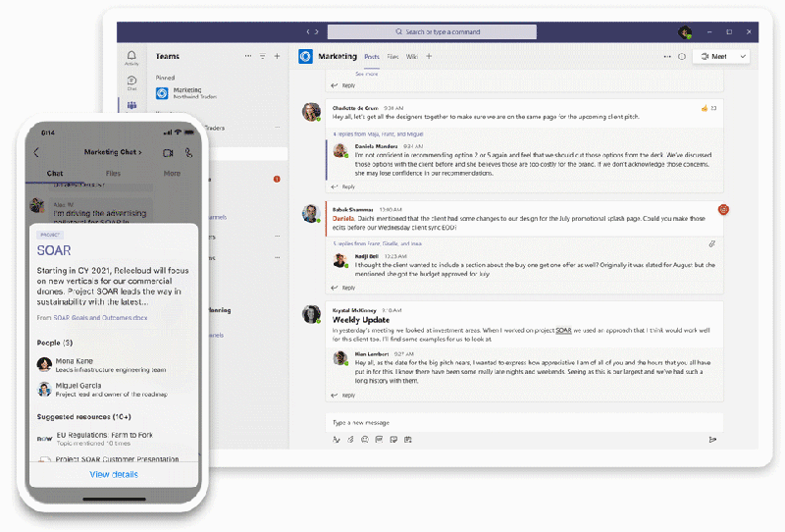This screenshot has width=785, height=532.
Task: Tap View details on the SOAR card
Action: tap(114, 474)
